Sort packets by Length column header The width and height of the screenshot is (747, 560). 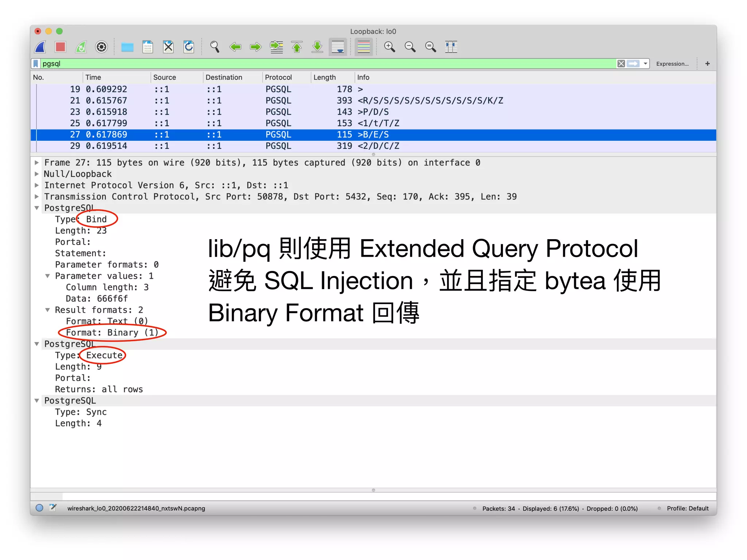[x=333, y=77]
